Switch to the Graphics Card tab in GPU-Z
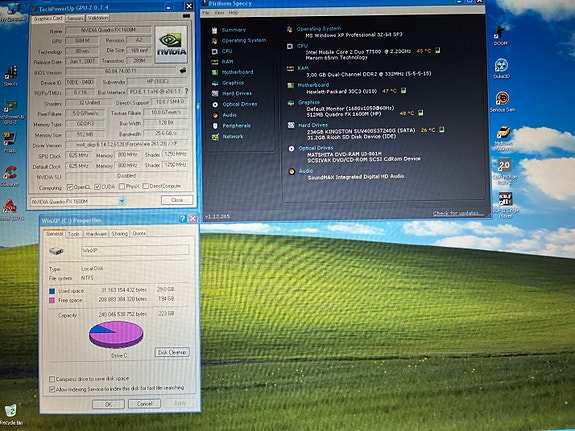Viewport: 575px width, 431px height. pos(48,18)
